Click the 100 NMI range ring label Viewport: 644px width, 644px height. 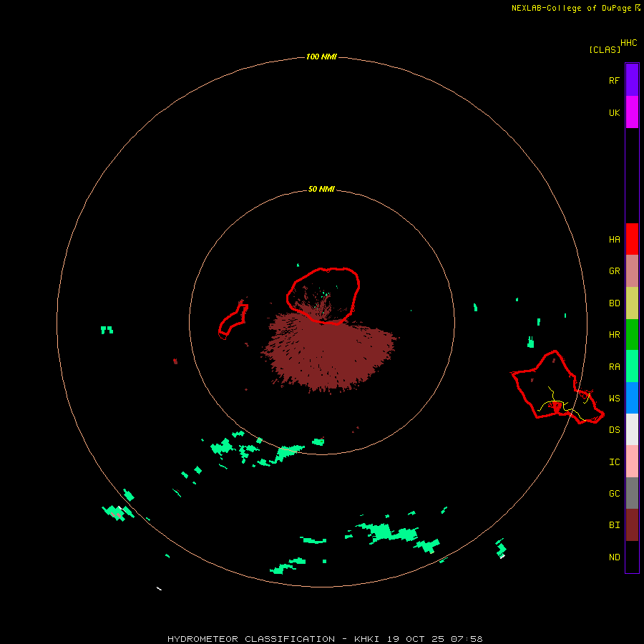pos(321,57)
